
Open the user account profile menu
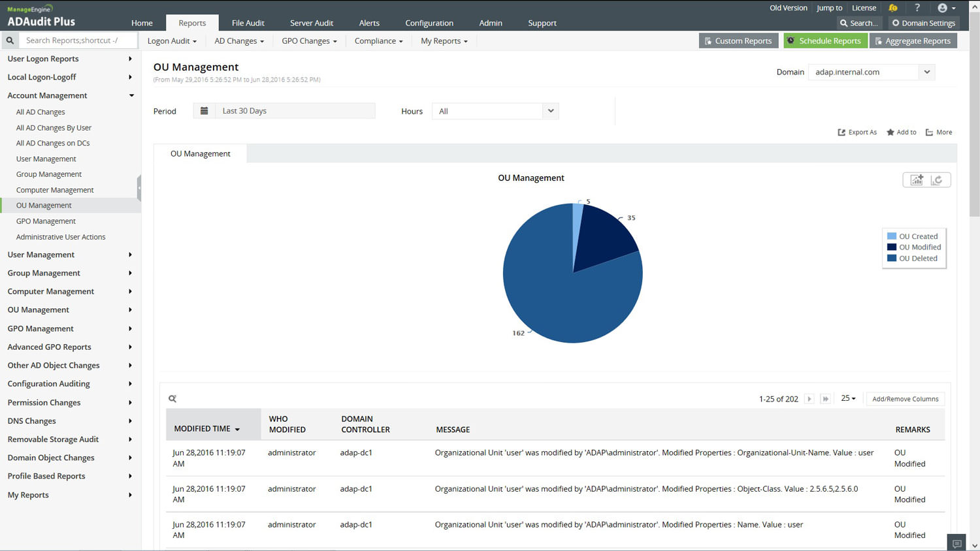coord(946,8)
